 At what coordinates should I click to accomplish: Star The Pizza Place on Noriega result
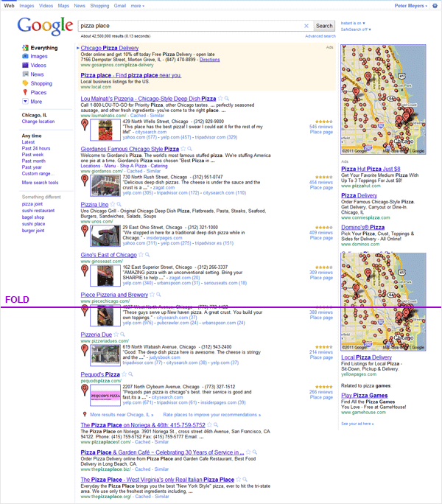(x=209, y=424)
